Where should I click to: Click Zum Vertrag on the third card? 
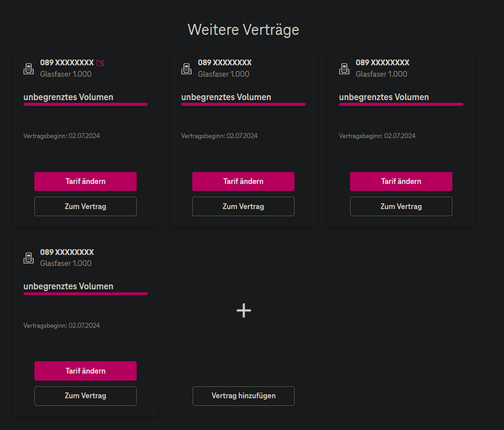pyautogui.click(x=401, y=206)
